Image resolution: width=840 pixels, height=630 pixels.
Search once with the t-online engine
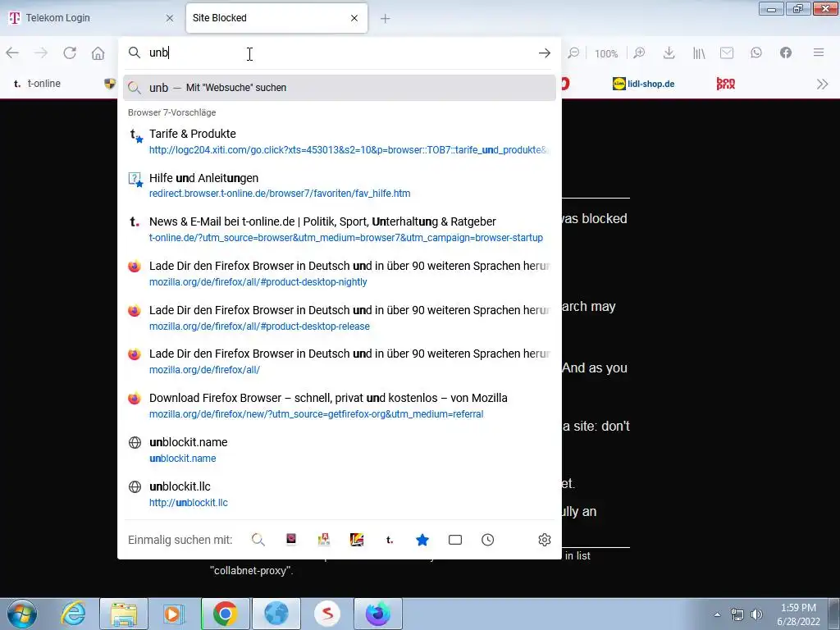pyautogui.click(x=390, y=540)
